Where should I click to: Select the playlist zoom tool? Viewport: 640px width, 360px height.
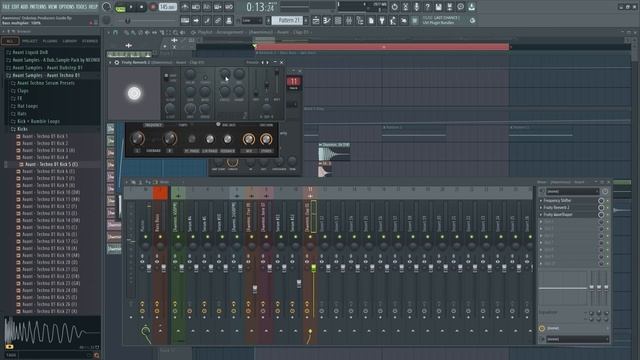[175, 32]
